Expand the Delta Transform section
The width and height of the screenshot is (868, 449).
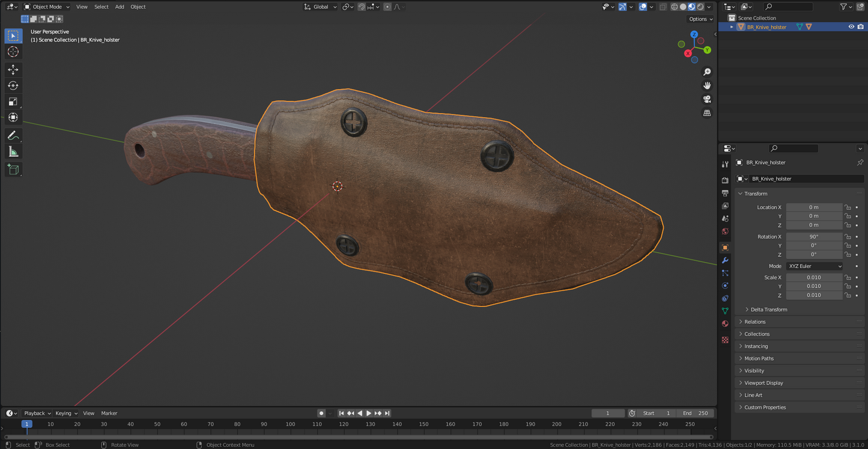768,310
